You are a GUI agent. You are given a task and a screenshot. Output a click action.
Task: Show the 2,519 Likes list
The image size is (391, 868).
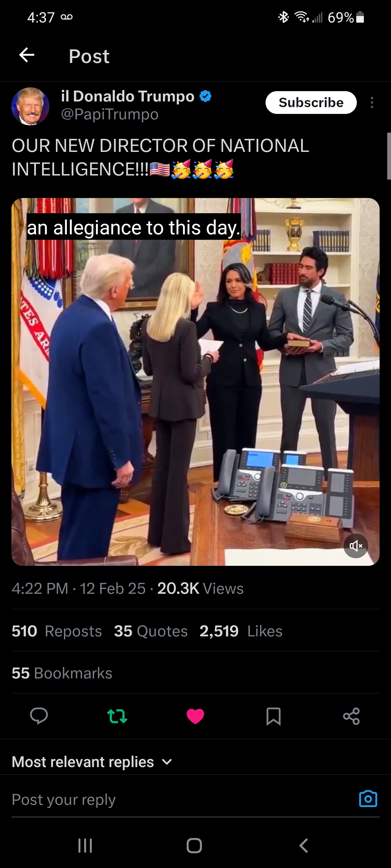241,631
